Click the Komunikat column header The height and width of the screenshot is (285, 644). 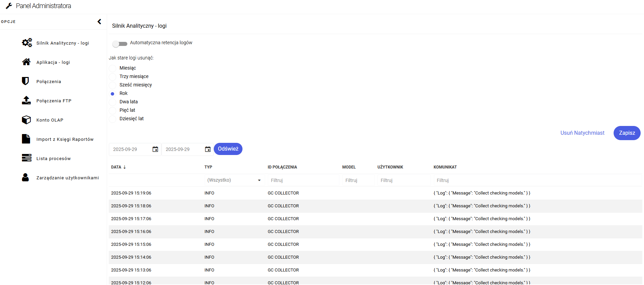tap(445, 167)
